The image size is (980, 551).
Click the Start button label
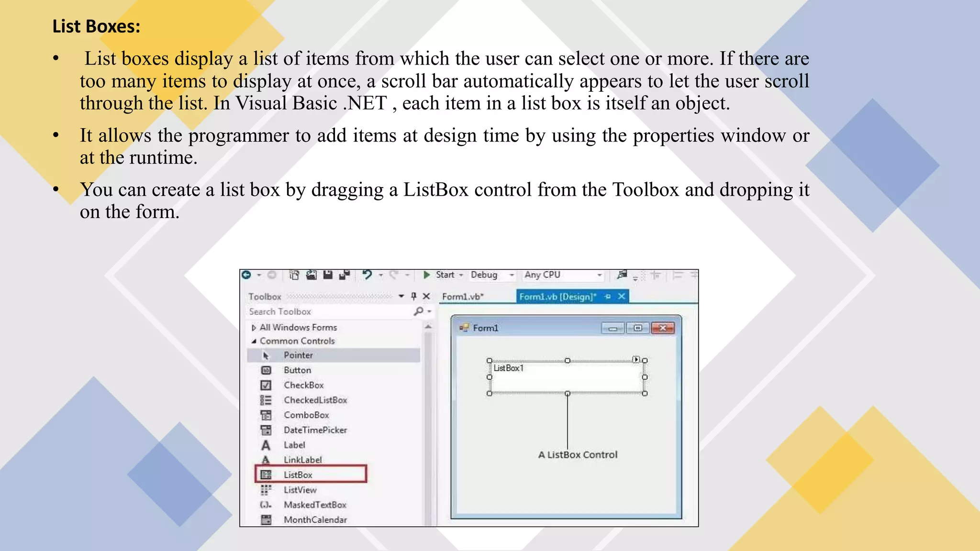(x=445, y=275)
